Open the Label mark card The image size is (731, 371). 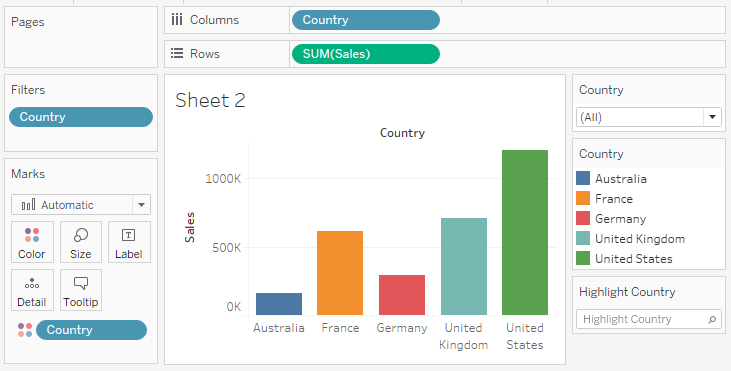pos(129,242)
